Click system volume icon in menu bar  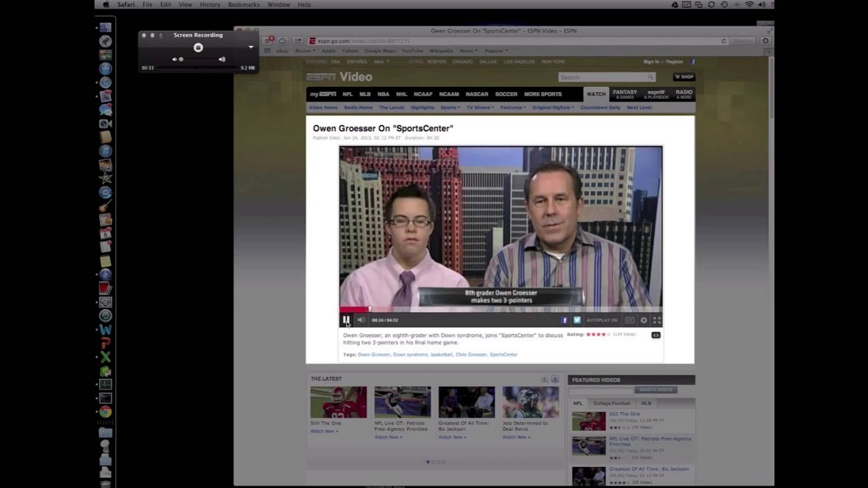(762, 5)
